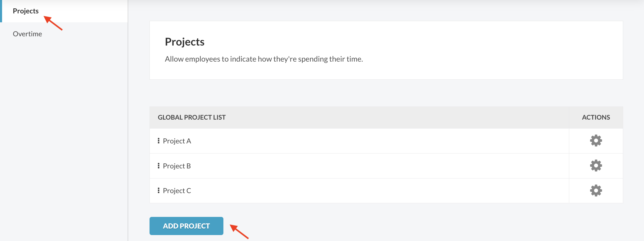This screenshot has width=644, height=241.
Task: Switch to the Projects sidebar item
Action: [x=26, y=11]
